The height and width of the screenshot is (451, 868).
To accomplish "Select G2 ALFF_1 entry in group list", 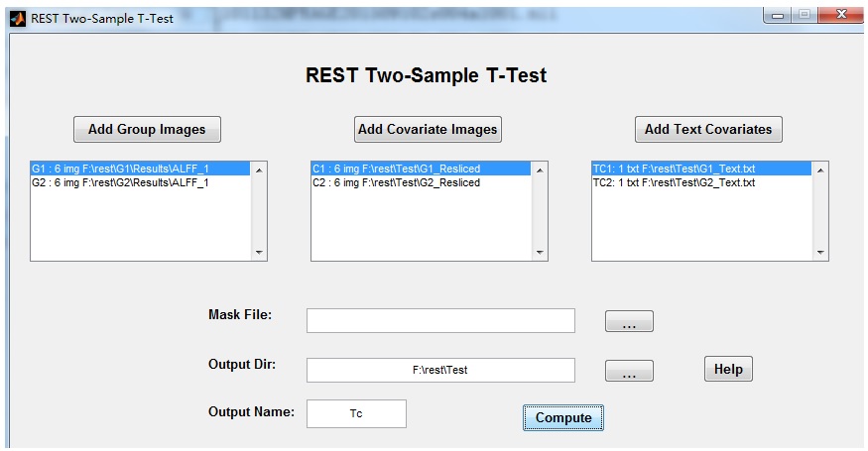I will pyautogui.click(x=141, y=182).
